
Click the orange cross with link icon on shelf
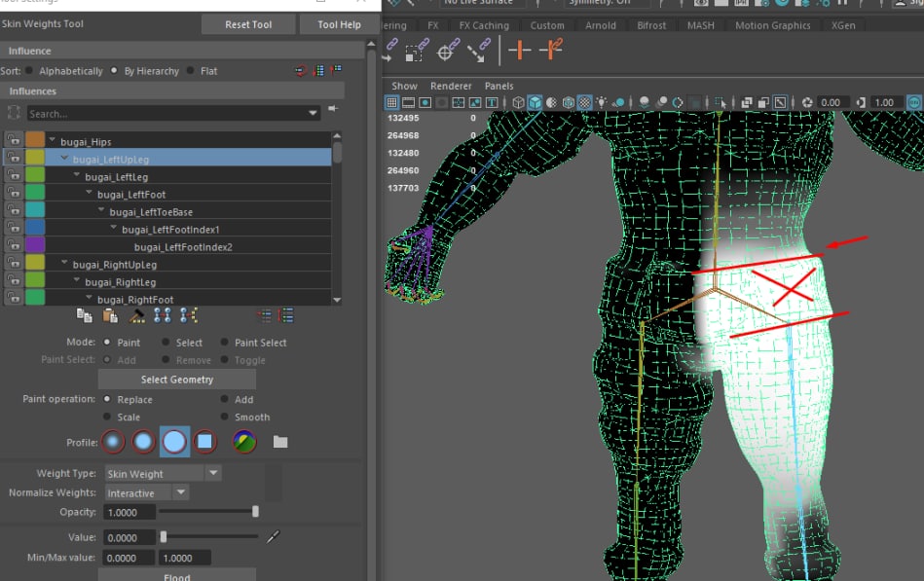pos(551,50)
